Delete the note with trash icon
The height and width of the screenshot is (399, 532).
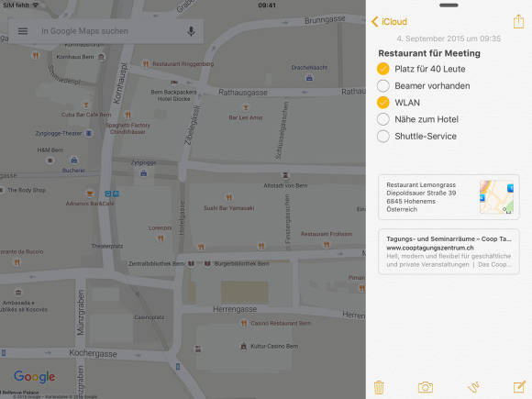tap(379, 387)
